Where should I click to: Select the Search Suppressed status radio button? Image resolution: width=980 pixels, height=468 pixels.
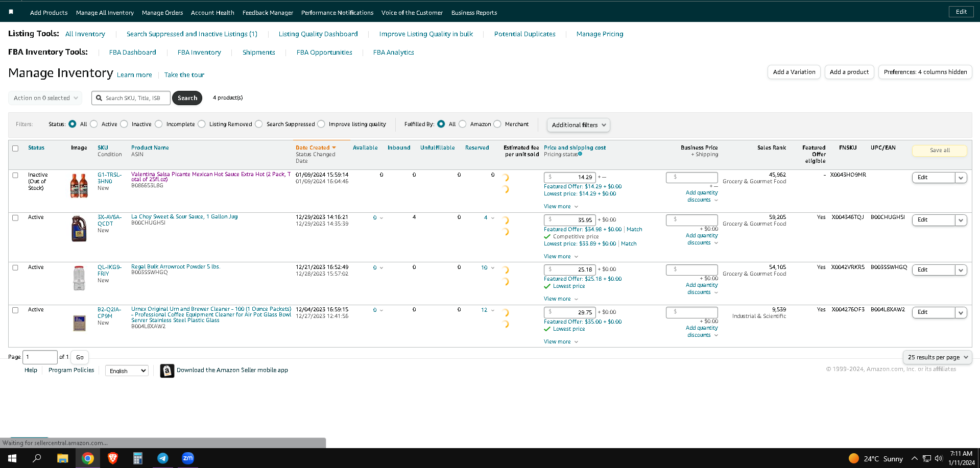259,124
